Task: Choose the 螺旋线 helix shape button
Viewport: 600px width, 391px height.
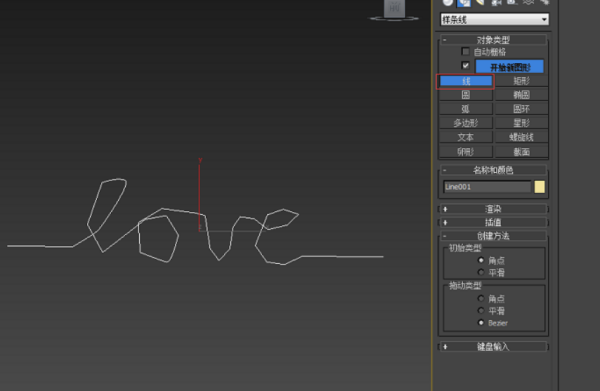Action: click(521, 137)
